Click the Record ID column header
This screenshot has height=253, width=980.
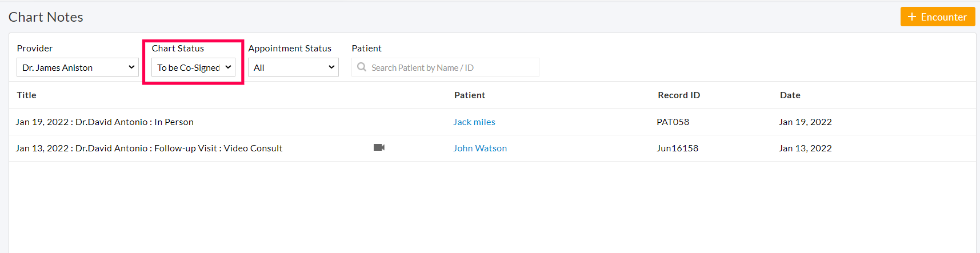(679, 95)
